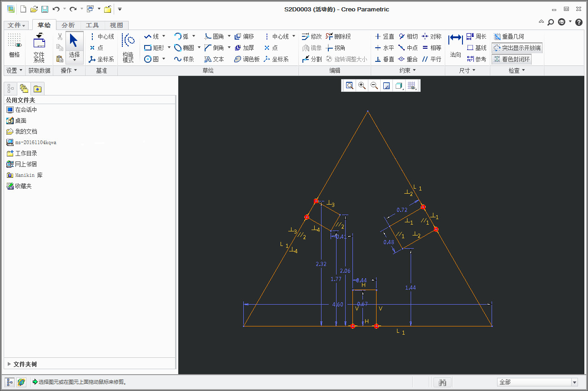Open the 全部 selection filter dropdown
The width and height of the screenshot is (588, 391).
574,382
